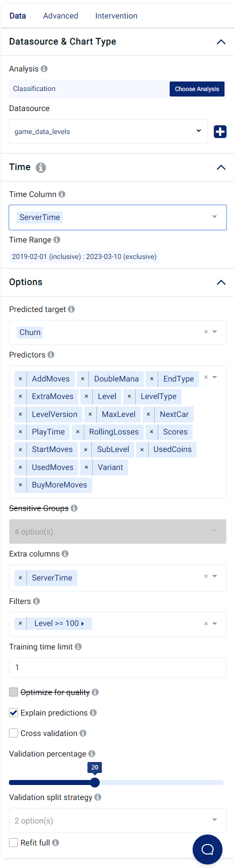Click info icon beside Predicted target
The height and width of the screenshot is (868, 234).
tap(71, 309)
